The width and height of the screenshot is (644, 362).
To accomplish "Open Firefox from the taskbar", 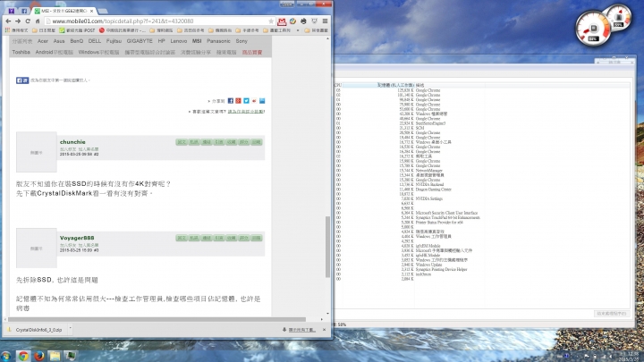I will [x=39, y=356].
